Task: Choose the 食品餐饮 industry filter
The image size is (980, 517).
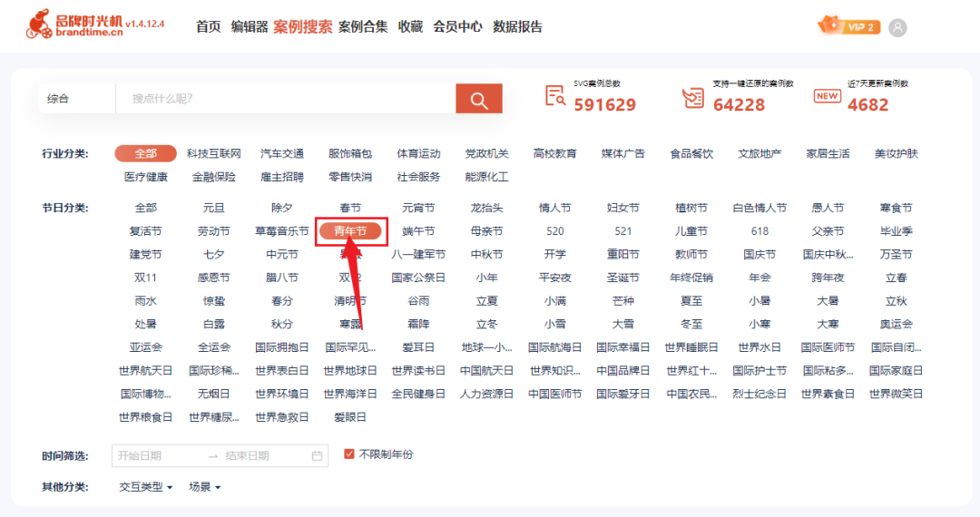Action: coord(691,153)
